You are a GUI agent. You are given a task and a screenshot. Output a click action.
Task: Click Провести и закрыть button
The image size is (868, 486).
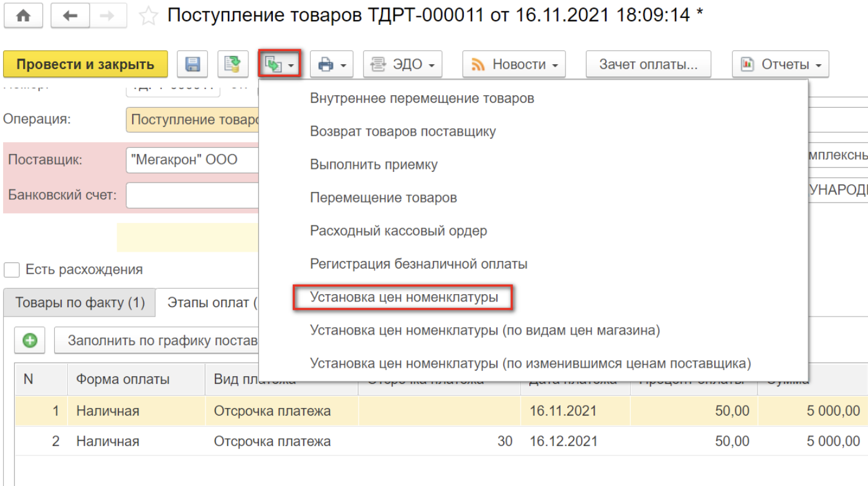click(x=85, y=64)
